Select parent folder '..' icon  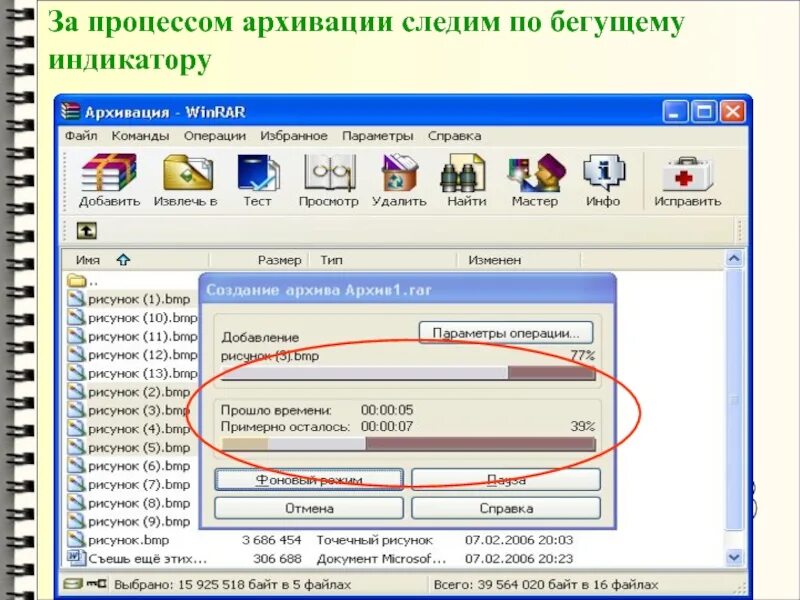pyautogui.click(x=77, y=280)
